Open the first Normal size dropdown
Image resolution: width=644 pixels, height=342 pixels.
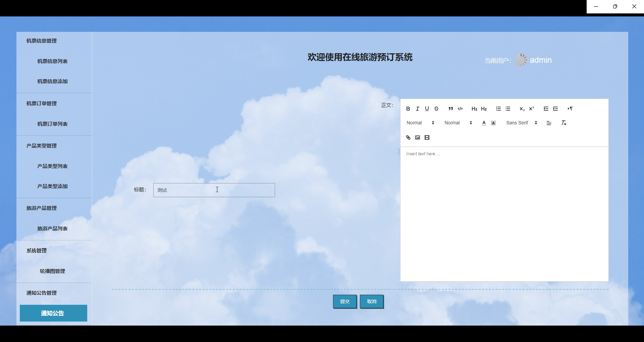coord(420,123)
